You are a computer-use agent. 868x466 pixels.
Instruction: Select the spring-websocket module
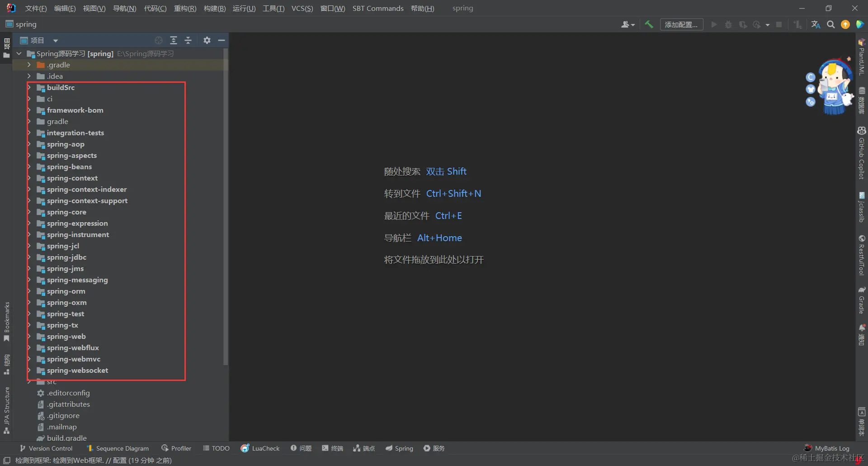coord(77,371)
